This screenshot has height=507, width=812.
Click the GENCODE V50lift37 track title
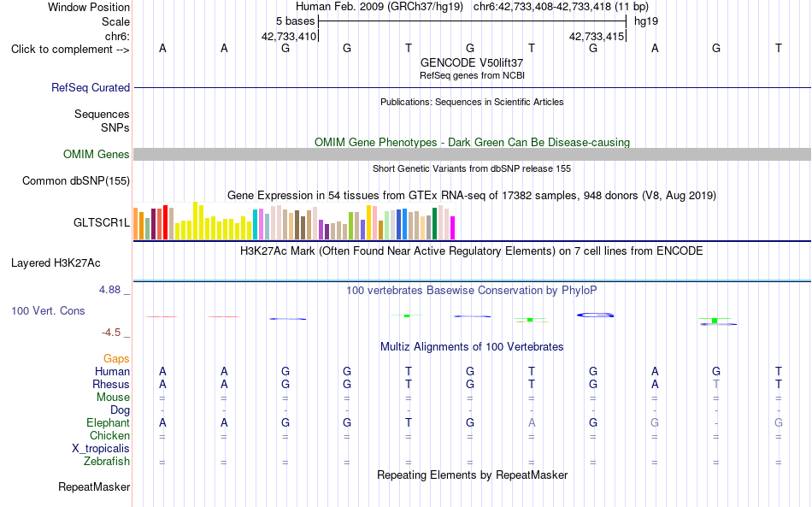click(472, 62)
